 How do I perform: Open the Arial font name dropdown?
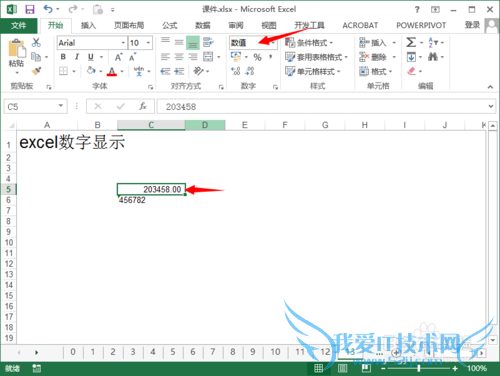click(123, 43)
